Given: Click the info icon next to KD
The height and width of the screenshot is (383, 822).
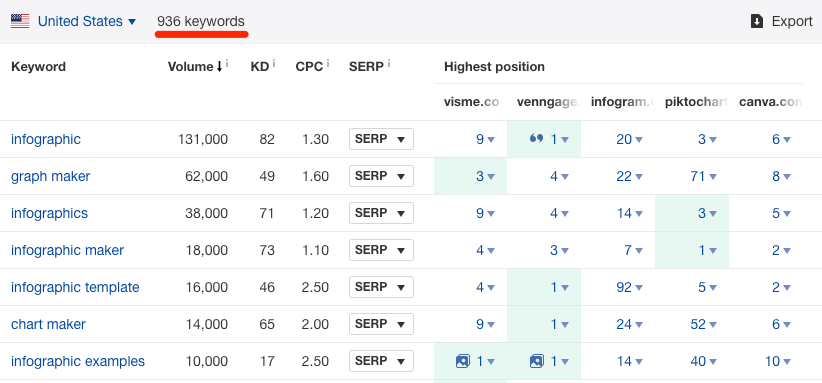Looking at the screenshot, I should click(274, 63).
